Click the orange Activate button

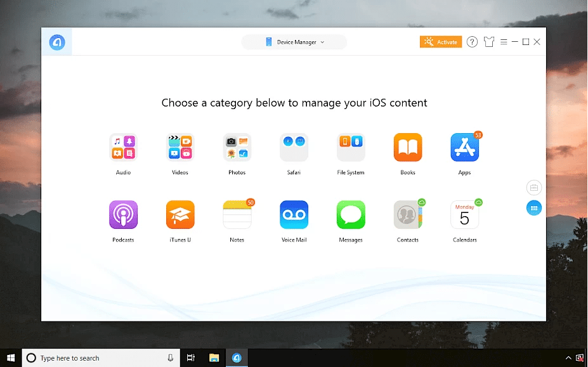[x=440, y=42]
